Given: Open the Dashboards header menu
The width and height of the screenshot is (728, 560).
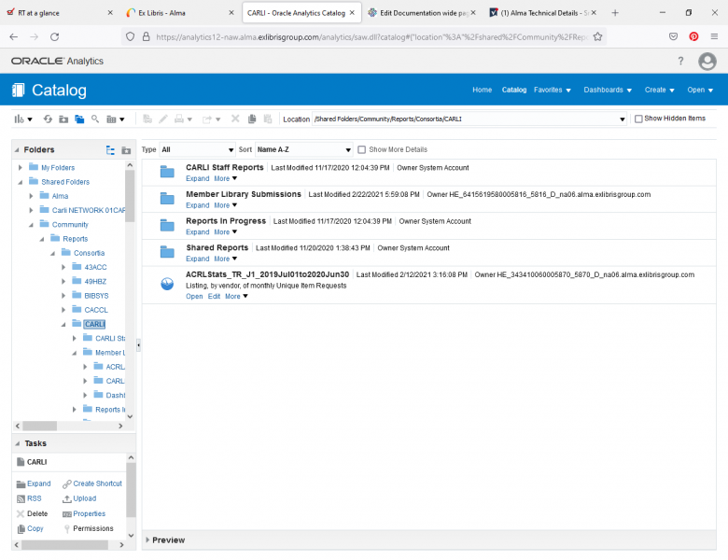Looking at the screenshot, I should pos(608,90).
